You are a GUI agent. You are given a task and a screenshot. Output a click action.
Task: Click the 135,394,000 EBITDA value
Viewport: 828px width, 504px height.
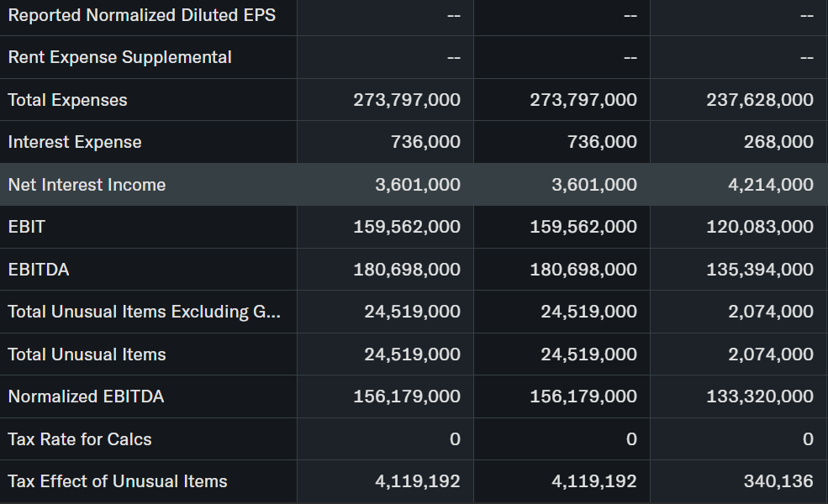click(x=760, y=270)
